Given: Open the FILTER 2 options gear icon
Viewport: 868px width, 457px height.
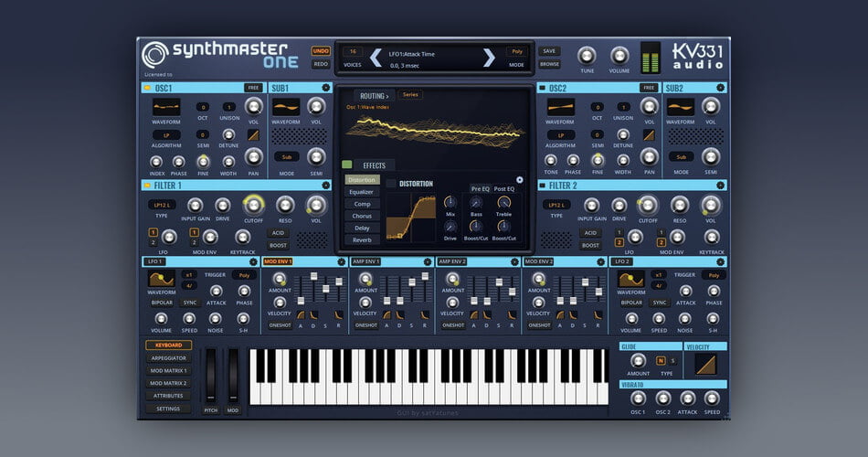Looking at the screenshot, I should pos(720,185).
